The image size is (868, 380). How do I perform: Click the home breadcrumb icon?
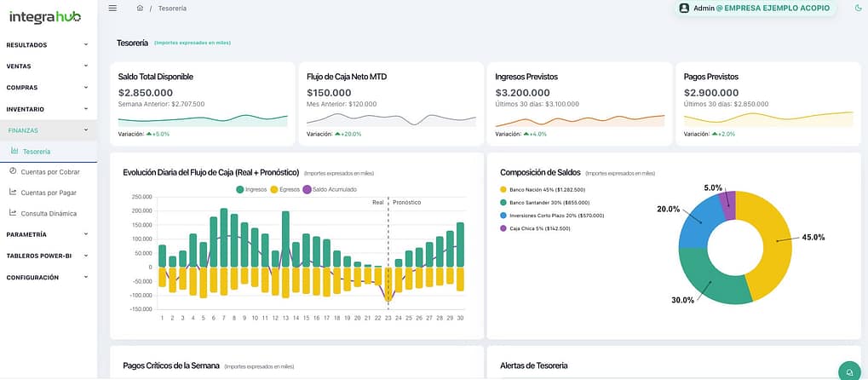coord(140,8)
